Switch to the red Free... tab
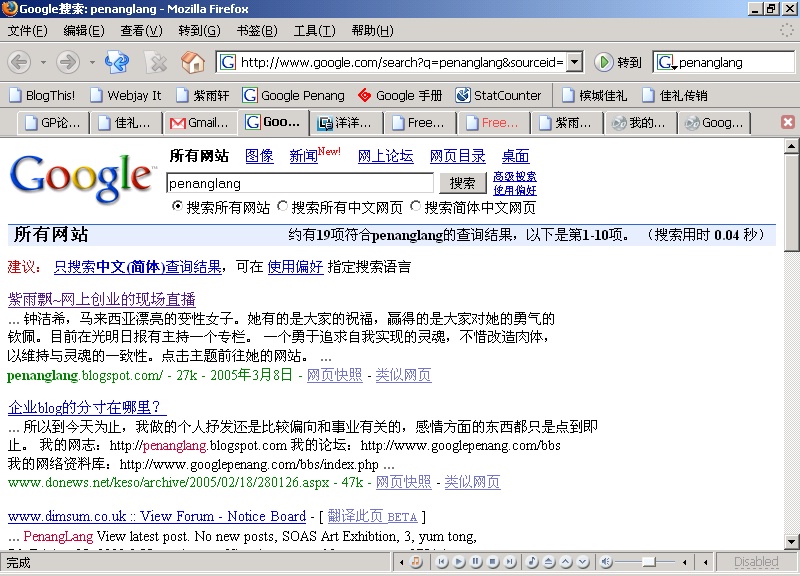Image resolution: width=800 pixels, height=576 pixels. (x=493, y=122)
